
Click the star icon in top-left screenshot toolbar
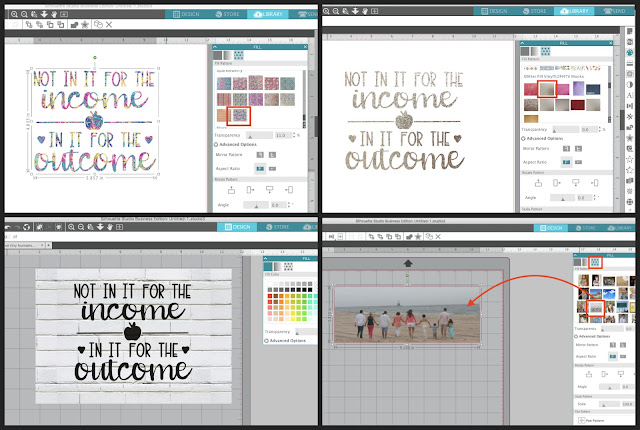coord(84,25)
